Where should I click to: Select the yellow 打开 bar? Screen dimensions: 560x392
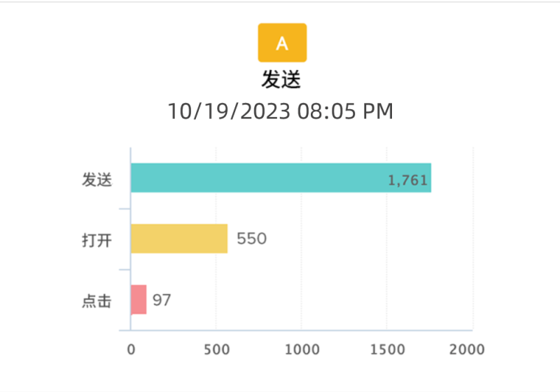click(179, 239)
